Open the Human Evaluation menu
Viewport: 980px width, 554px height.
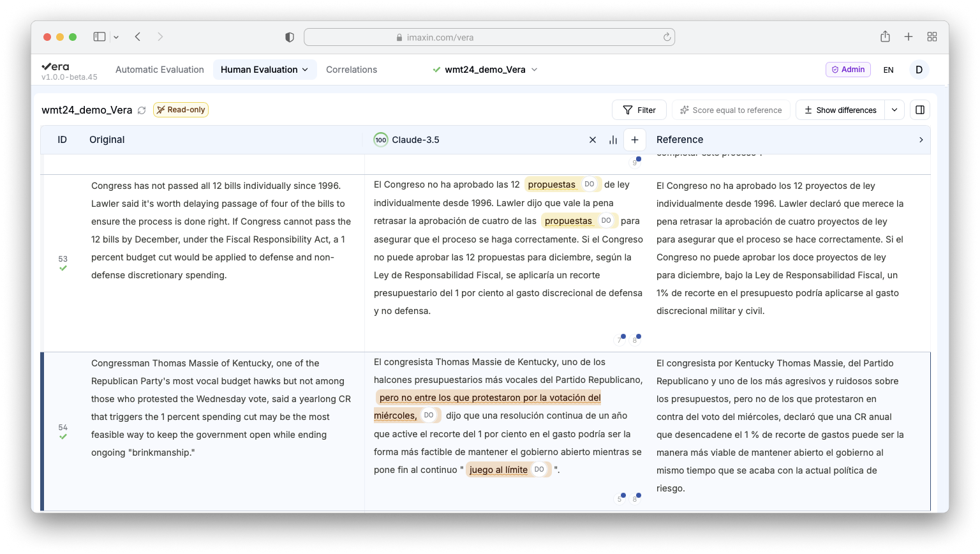[x=264, y=70]
